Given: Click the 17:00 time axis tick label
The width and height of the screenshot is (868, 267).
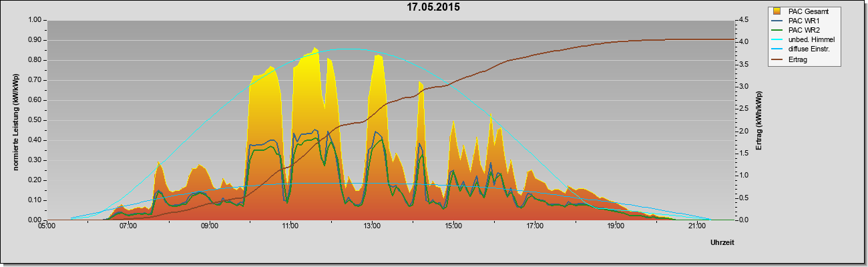Looking at the screenshot, I should [x=535, y=226].
